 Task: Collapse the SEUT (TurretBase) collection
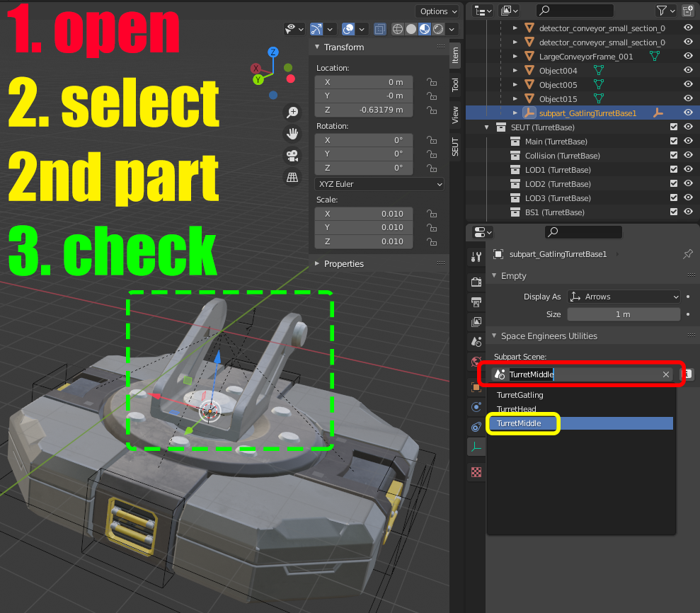coord(487,127)
